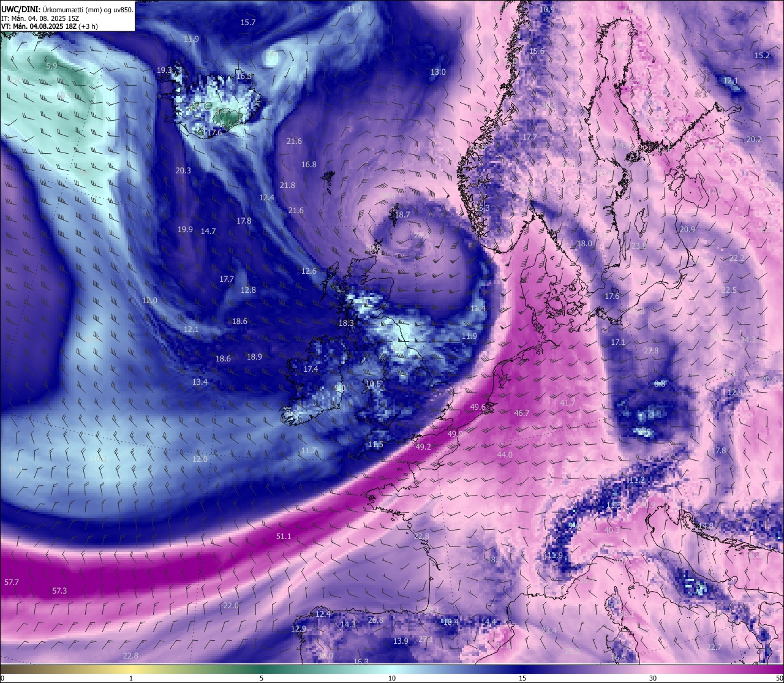This screenshot has width=784, height=683.
Task: Click the 13.9 value over Spain
Action: tap(401, 641)
